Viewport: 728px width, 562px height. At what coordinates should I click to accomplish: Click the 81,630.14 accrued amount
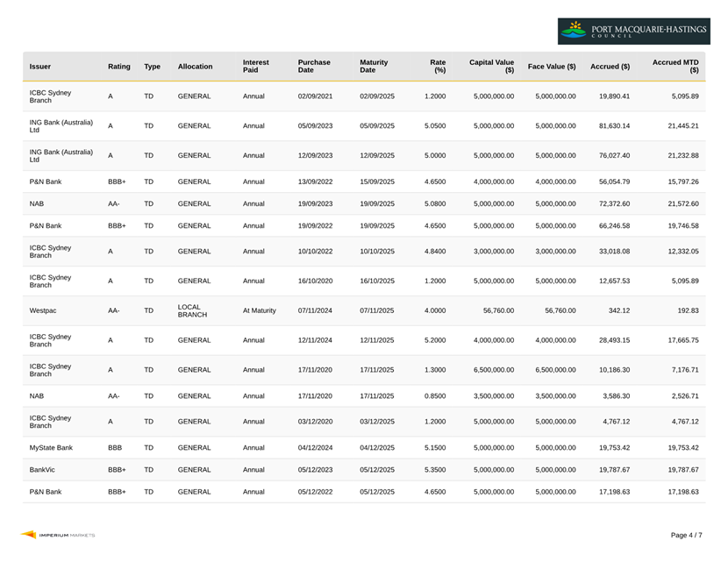[x=614, y=125]
